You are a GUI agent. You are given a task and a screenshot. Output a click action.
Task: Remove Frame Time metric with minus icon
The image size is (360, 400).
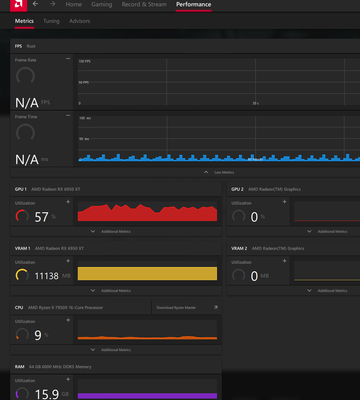point(68,116)
